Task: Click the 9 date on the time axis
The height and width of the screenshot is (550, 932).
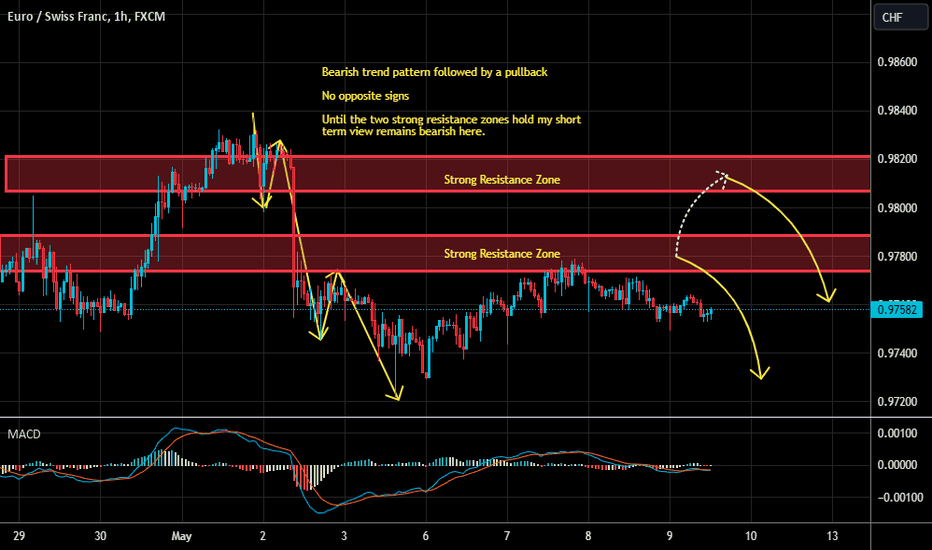Action: point(669,536)
